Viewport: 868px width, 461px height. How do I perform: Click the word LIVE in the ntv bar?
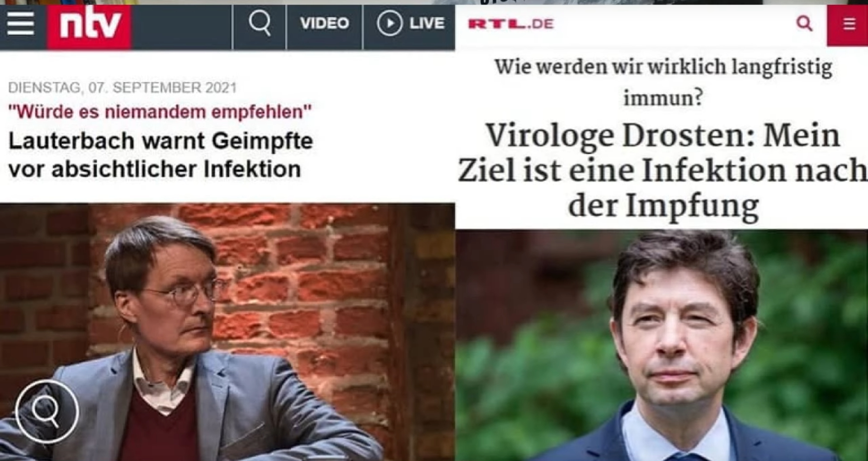coord(426,24)
